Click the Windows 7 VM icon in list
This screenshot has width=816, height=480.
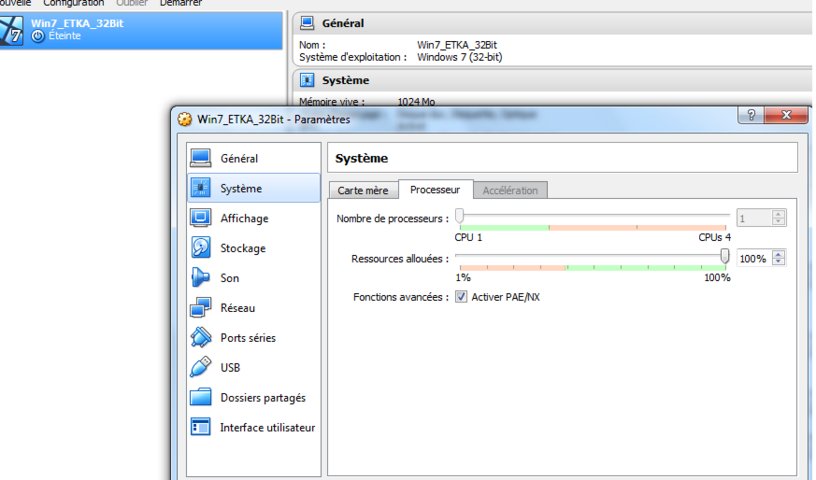click(11, 30)
